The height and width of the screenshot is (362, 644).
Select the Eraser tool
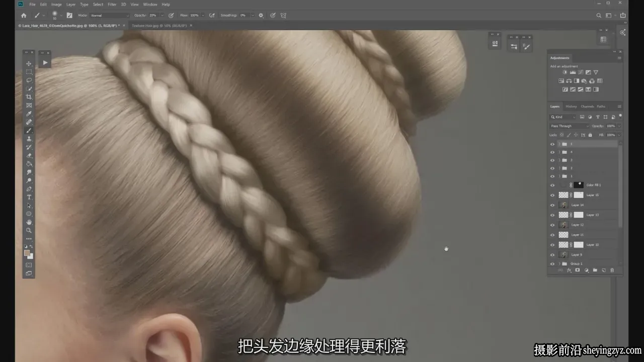[29, 155]
